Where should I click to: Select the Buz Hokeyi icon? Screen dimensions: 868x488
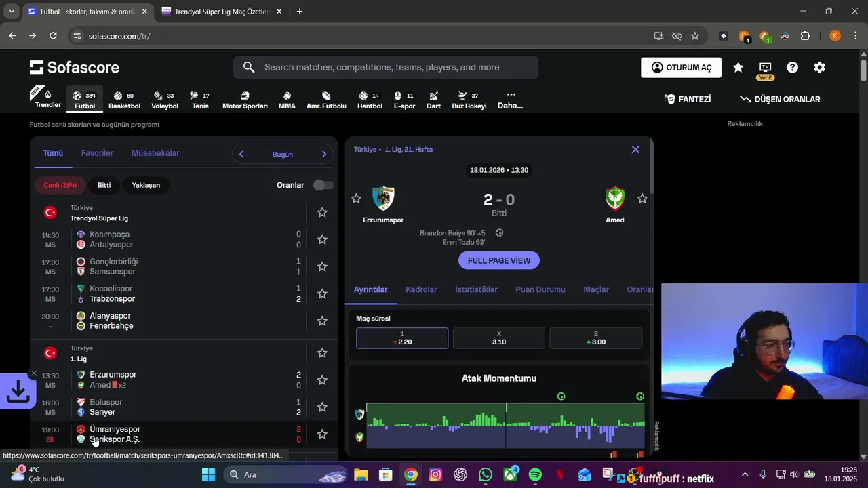point(469,100)
